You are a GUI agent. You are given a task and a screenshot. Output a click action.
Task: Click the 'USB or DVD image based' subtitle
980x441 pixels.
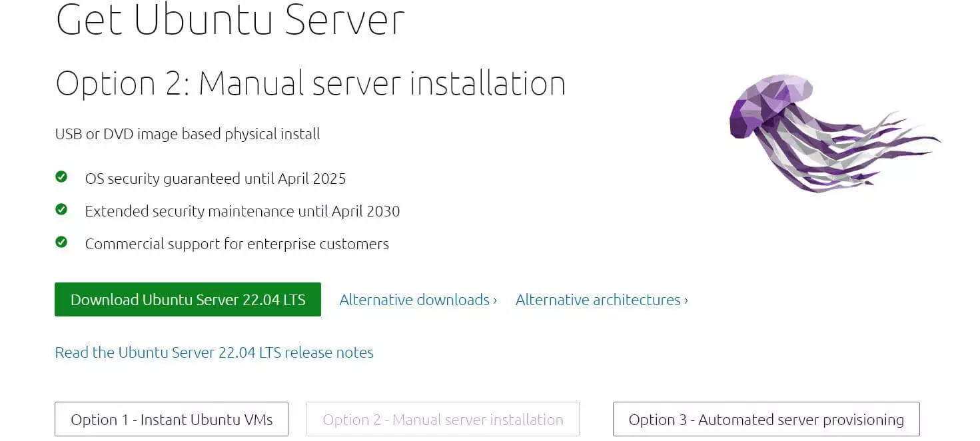click(x=187, y=134)
